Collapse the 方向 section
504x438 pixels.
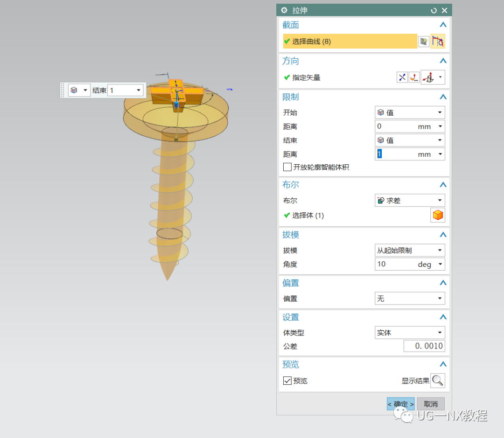pos(443,61)
